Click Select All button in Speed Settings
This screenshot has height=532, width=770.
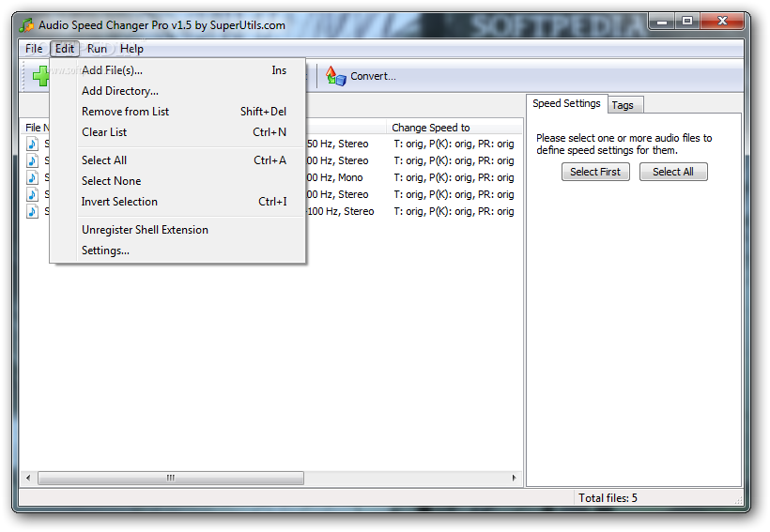point(673,172)
